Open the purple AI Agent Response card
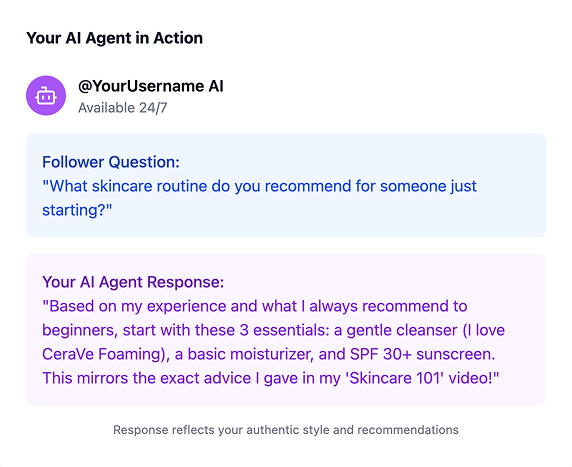 [x=286, y=329]
